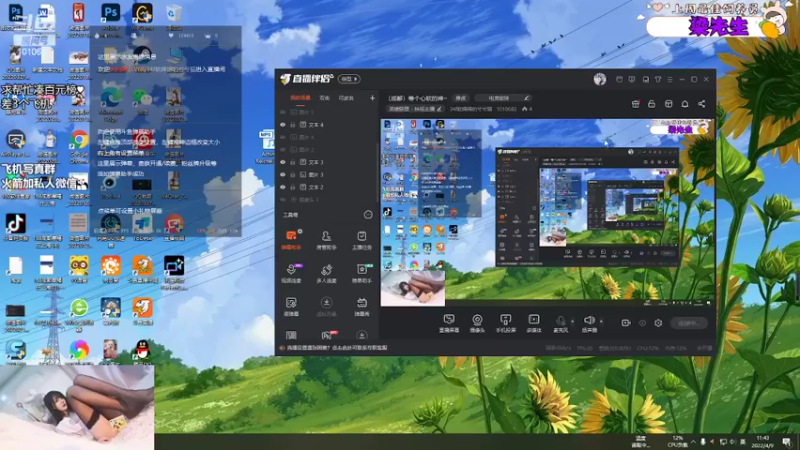Toggle lock on 文本 4 layer
Screen dimensions: 800x450
293,124
